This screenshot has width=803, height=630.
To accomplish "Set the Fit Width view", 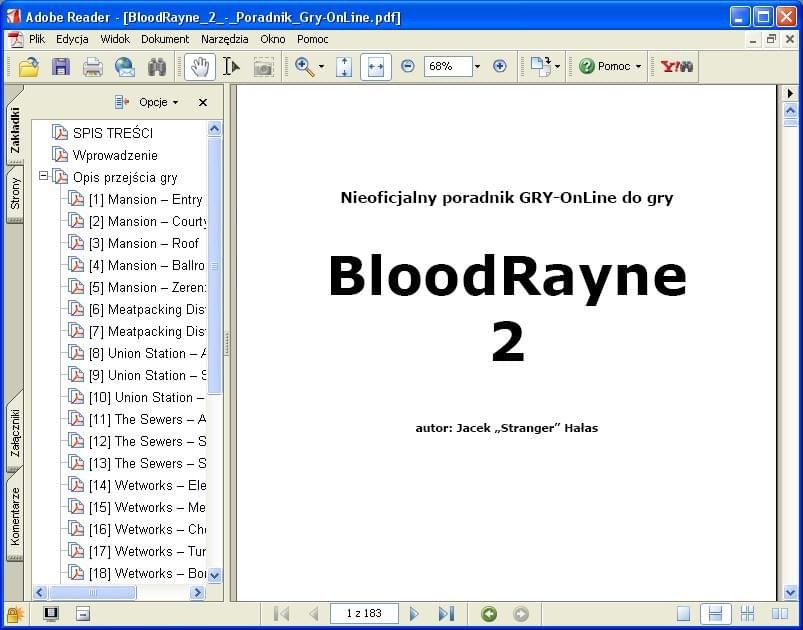I will [376, 67].
